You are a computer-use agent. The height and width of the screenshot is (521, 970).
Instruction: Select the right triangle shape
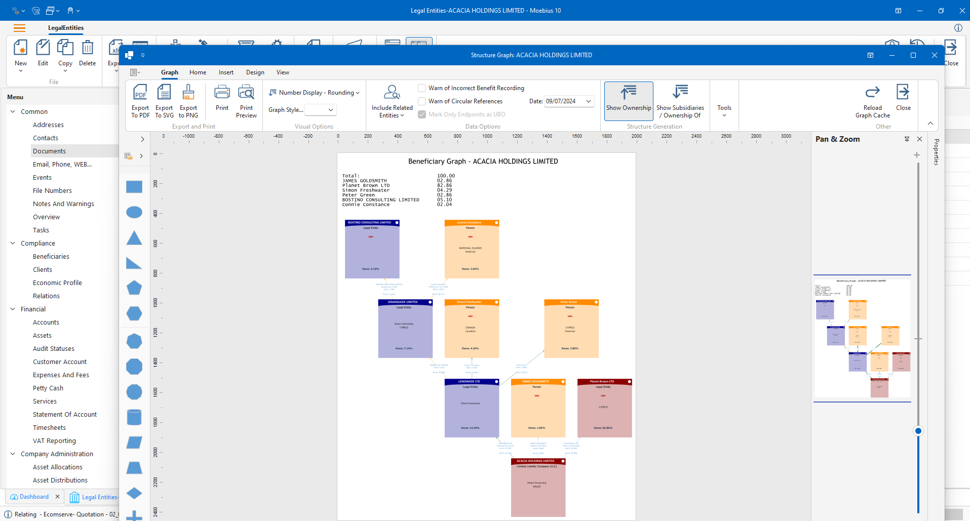134,263
